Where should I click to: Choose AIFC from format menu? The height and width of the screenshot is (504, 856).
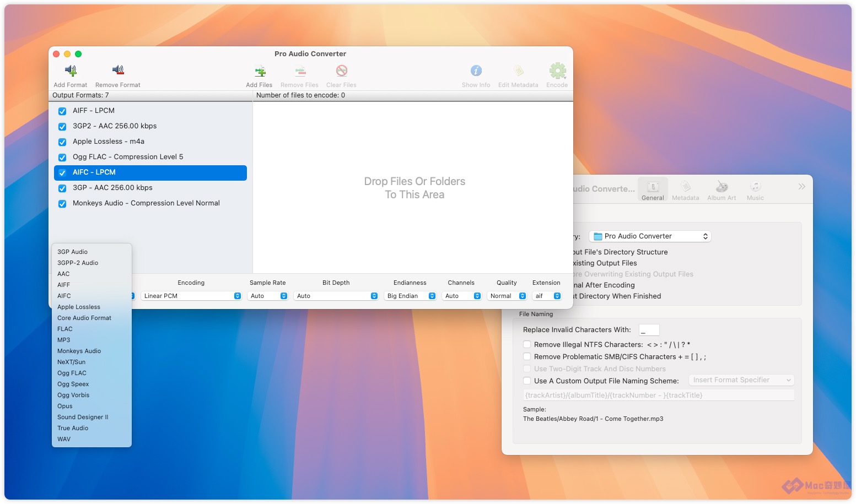coord(91,296)
